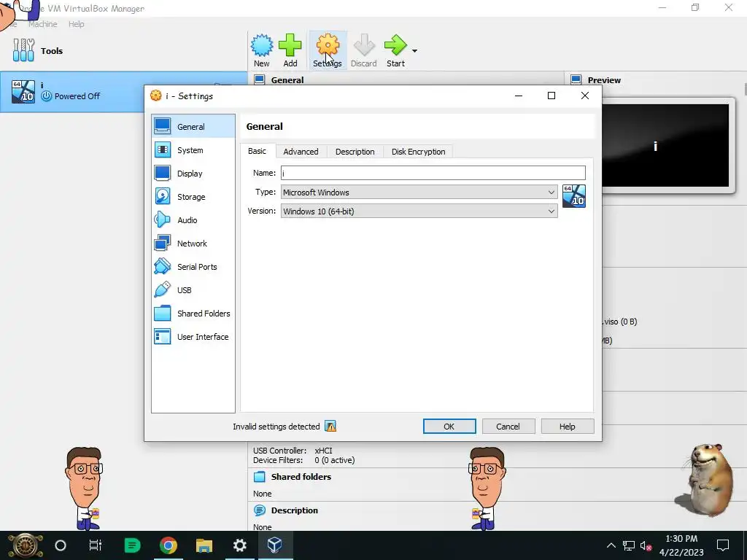This screenshot has width=747, height=560.
Task: Click the Preview section icon in manager
Action: pos(576,80)
